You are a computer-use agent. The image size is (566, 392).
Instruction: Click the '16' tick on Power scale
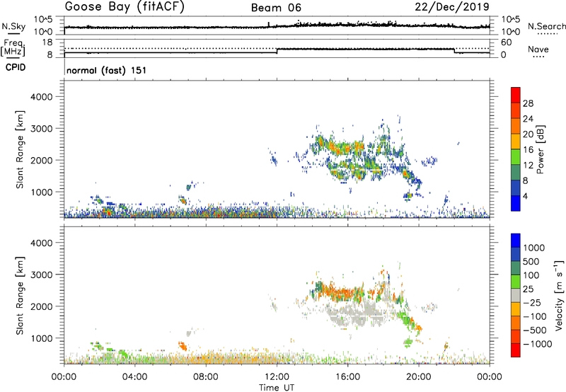tap(528, 150)
